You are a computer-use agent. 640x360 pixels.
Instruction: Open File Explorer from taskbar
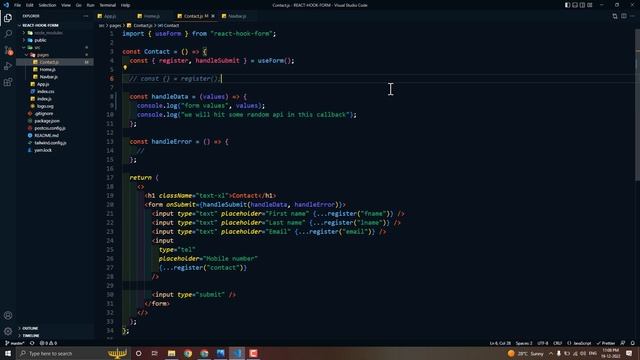(x=171, y=353)
